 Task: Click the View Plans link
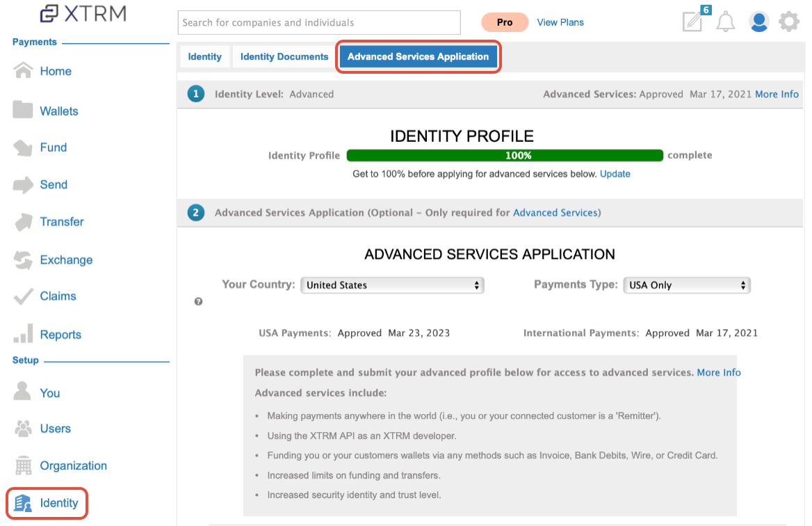click(x=560, y=22)
